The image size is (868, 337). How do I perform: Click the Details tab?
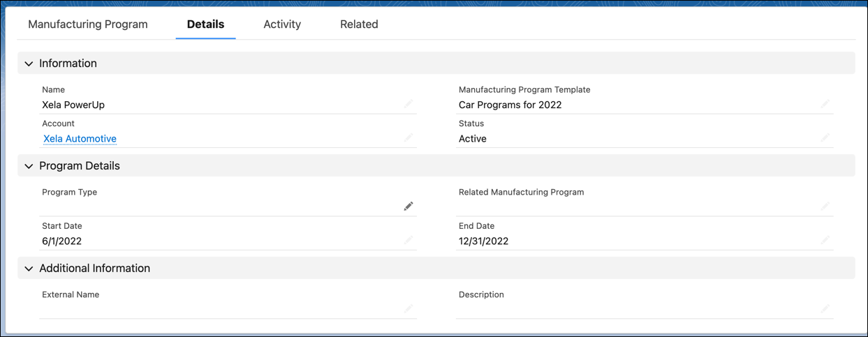[x=205, y=24]
